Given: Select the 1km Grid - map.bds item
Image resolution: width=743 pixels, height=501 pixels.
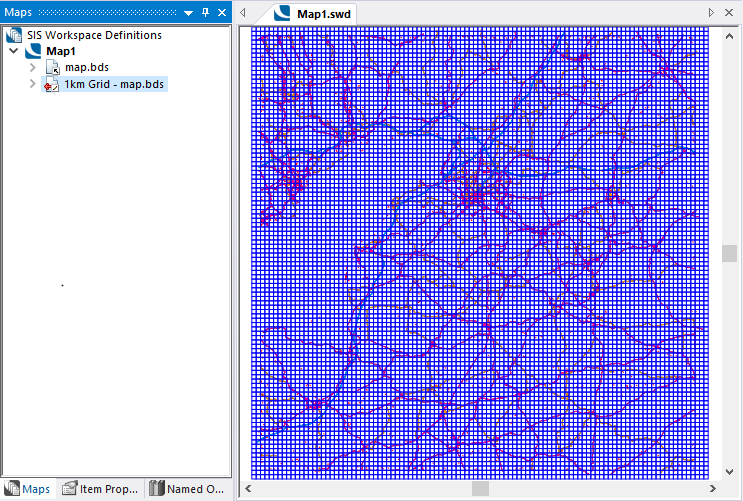Looking at the screenshot, I should click(114, 85).
